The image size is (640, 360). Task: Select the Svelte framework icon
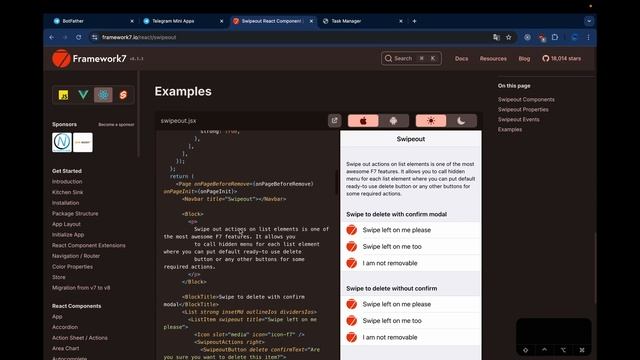(x=123, y=95)
